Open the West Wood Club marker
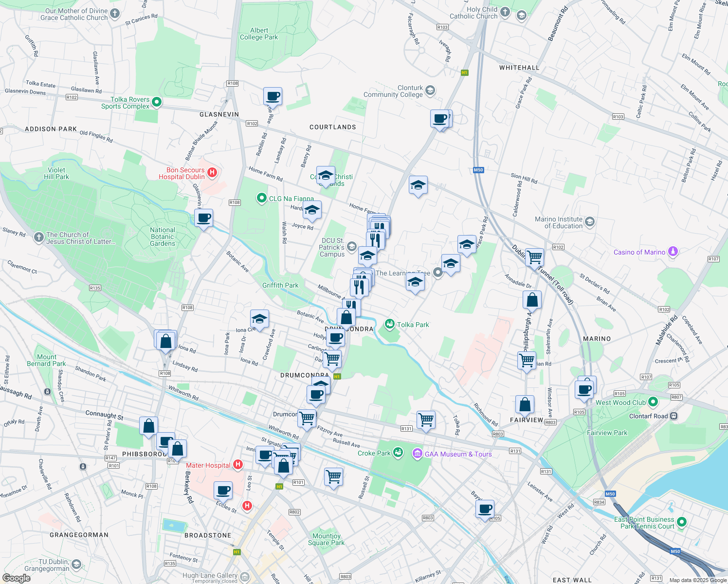Viewport: 728px width, 584px height. click(653, 402)
